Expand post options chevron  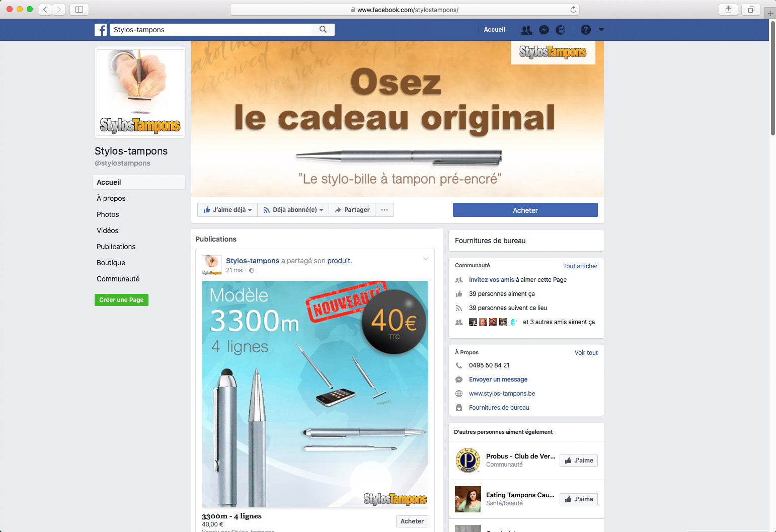pyautogui.click(x=426, y=259)
